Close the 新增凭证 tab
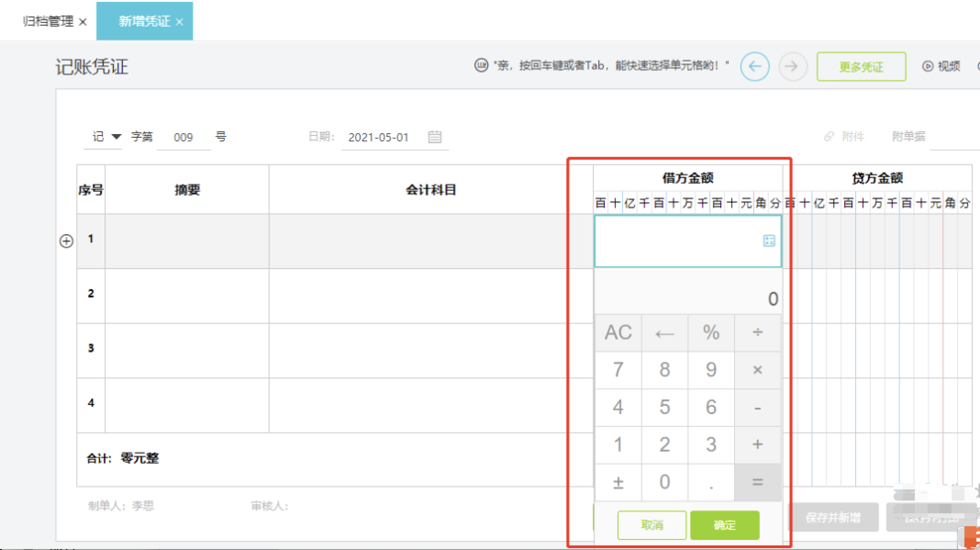Viewport: 980px width, 550px height. pyautogui.click(x=179, y=22)
